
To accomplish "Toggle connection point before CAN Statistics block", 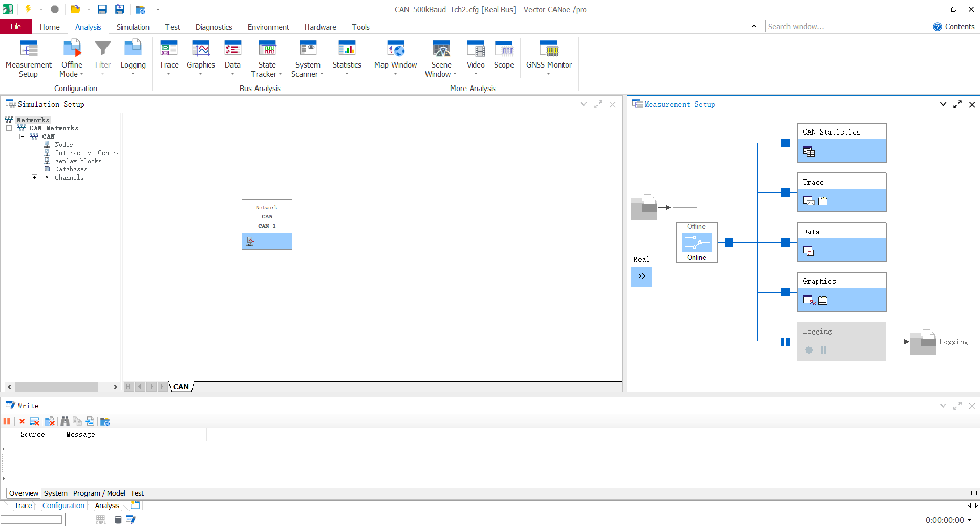I will click(785, 143).
